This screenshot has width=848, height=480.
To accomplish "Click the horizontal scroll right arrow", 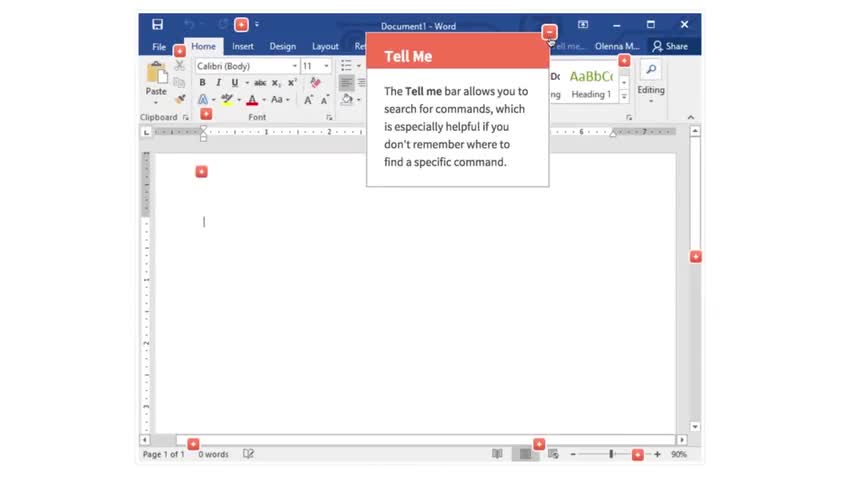I will click(x=681, y=439).
